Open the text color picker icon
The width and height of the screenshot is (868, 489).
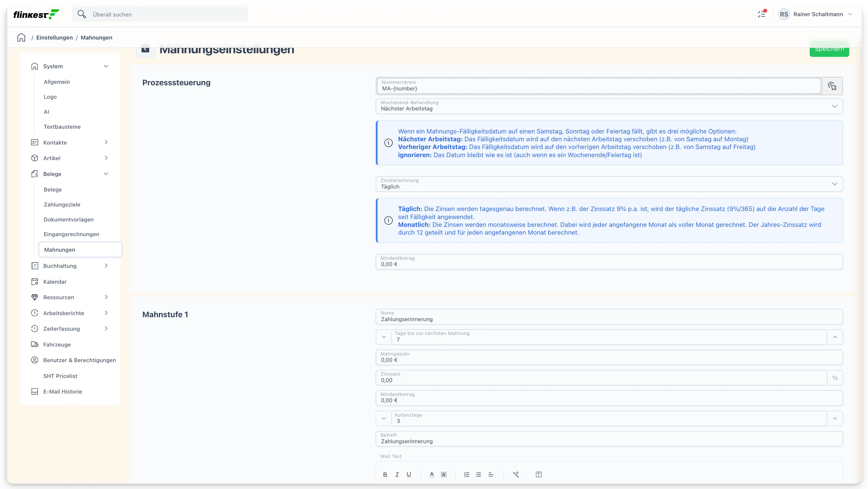432,475
